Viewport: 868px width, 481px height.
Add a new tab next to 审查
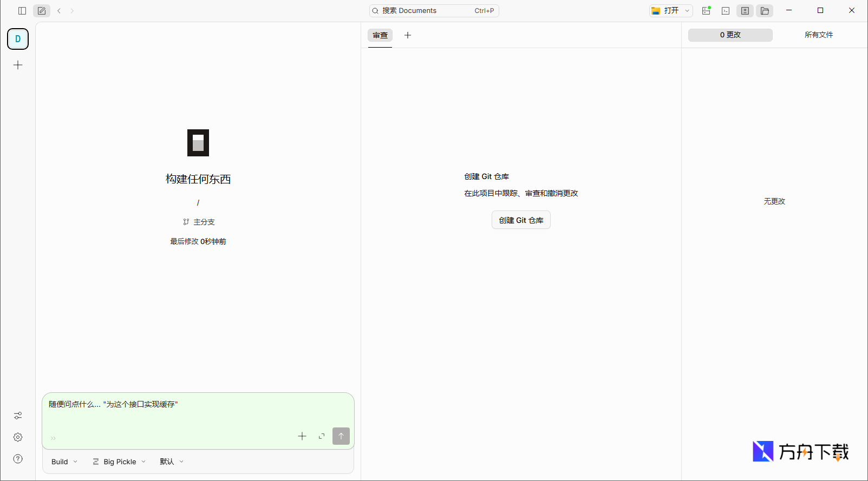point(408,35)
